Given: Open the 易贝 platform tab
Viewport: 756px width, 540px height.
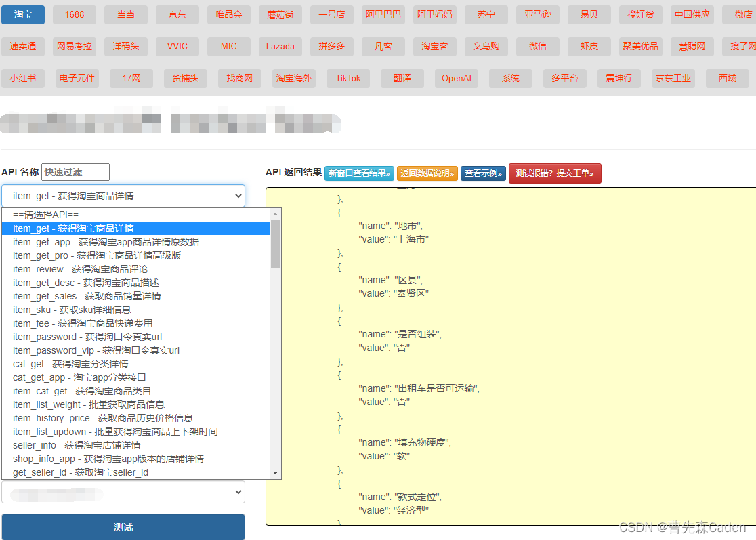Looking at the screenshot, I should pos(589,14).
